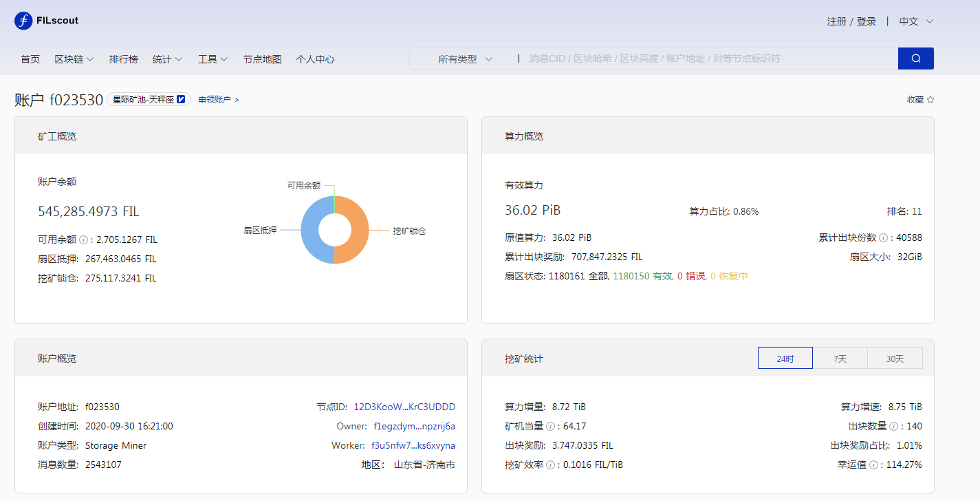Open the 中文 language dropdown
This screenshot has width=980, height=501.
(x=916, y=21)
